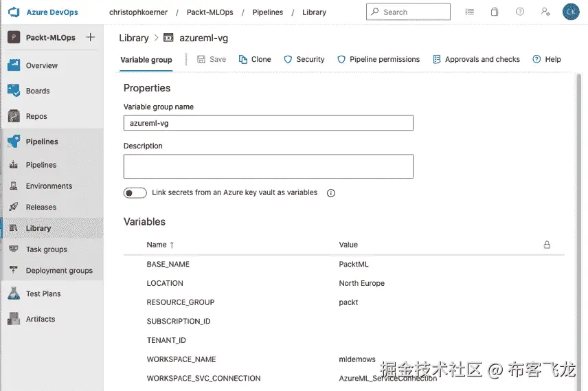Viewport: 588px width, 391px height.
Task: Open Test Plans in sidebar
Action: click(x=43, y=293)
